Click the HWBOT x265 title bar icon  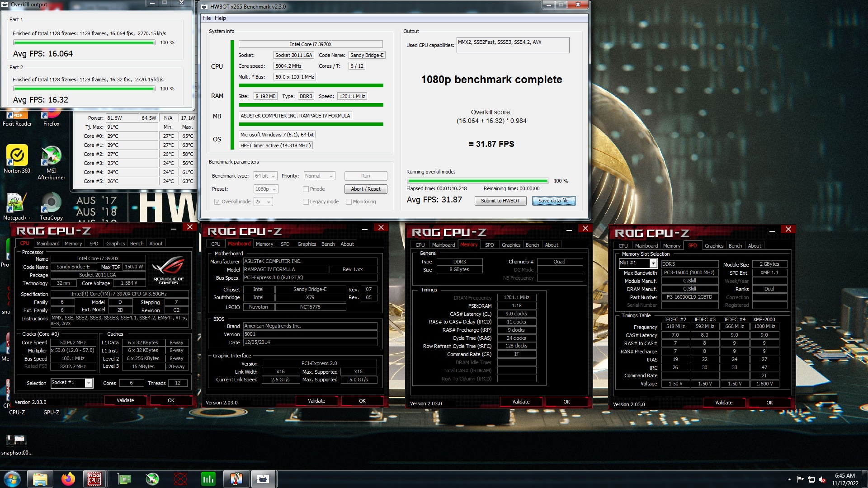(204, 6)
